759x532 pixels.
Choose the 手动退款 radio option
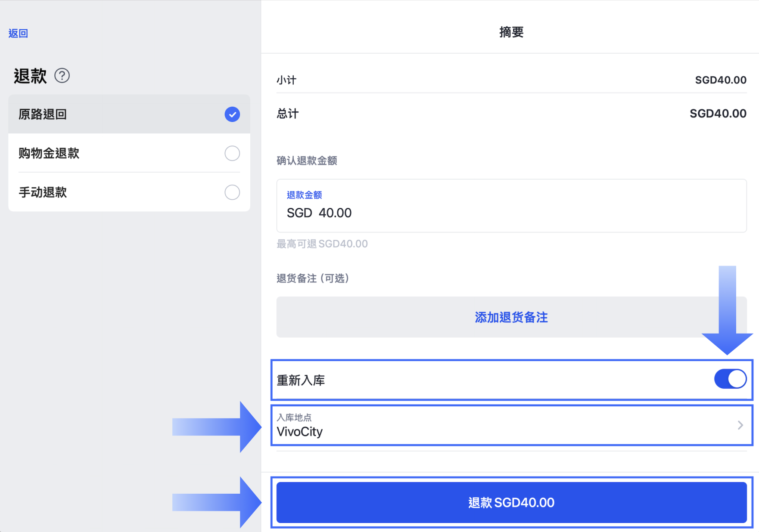click(x=232, y=192)
